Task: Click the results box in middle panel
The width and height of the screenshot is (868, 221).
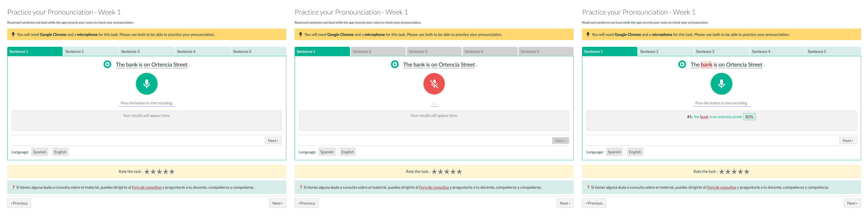Action: pyautogui.click(x=434, y=121)
